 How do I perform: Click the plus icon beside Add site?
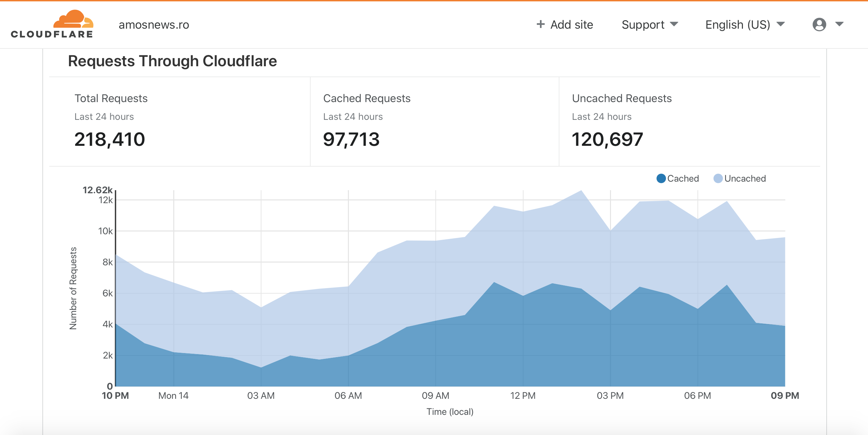click(540, 24)
